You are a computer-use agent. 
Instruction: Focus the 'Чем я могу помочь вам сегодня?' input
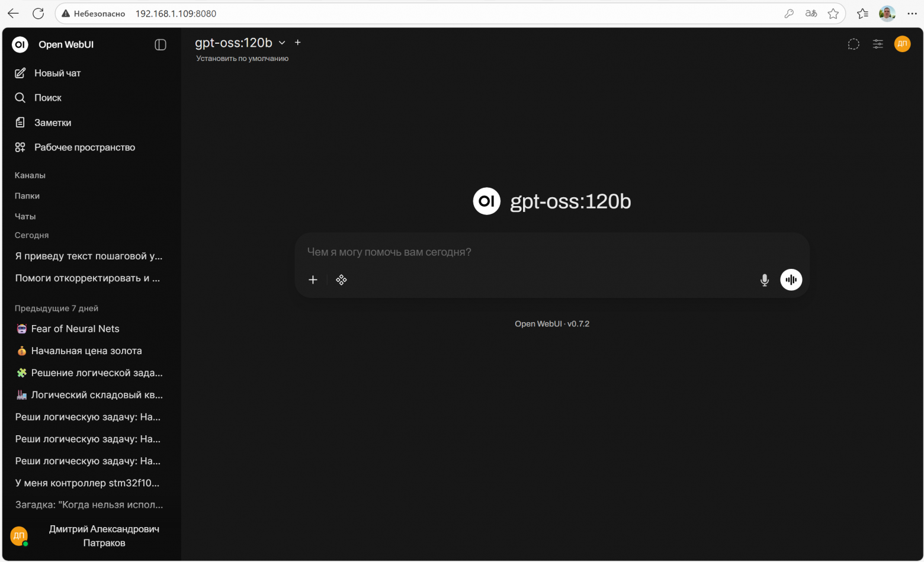552,252
